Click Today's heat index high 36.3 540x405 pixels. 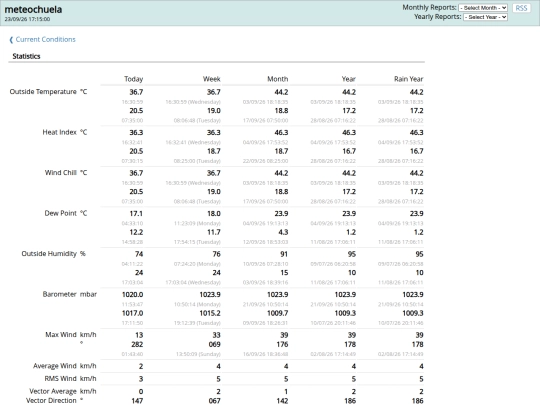pos(136,133)
